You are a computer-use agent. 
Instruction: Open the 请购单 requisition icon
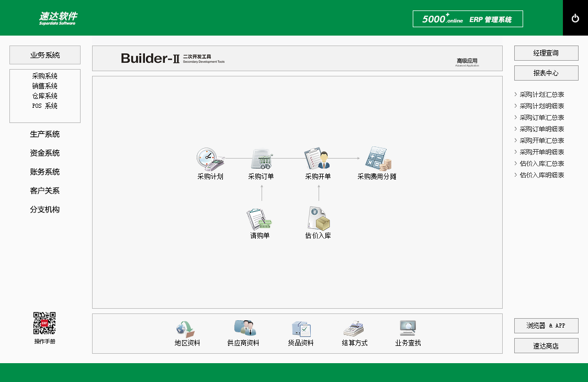point(259,219)
